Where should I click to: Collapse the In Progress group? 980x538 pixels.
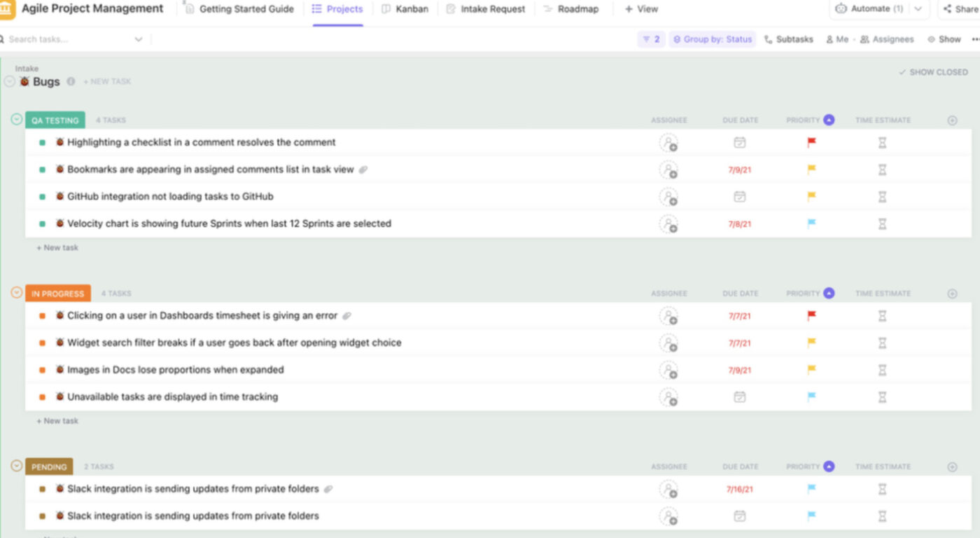pos(16,293)
